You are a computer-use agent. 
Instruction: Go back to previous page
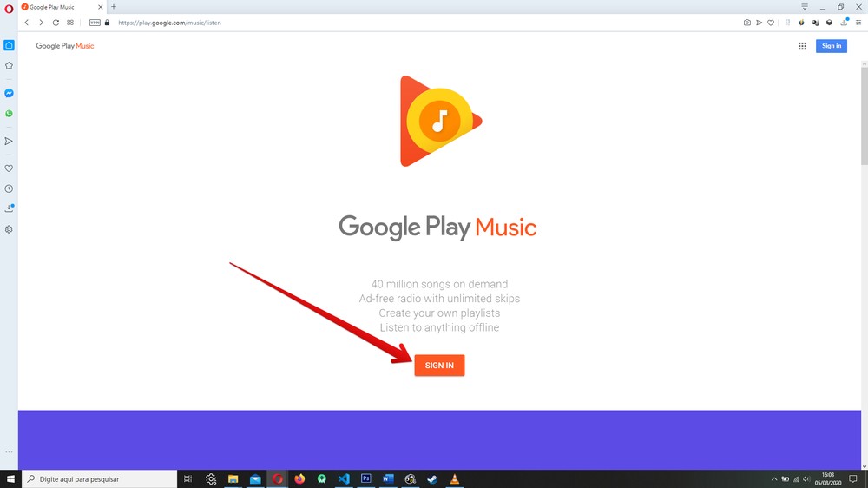tap(27, 23)
